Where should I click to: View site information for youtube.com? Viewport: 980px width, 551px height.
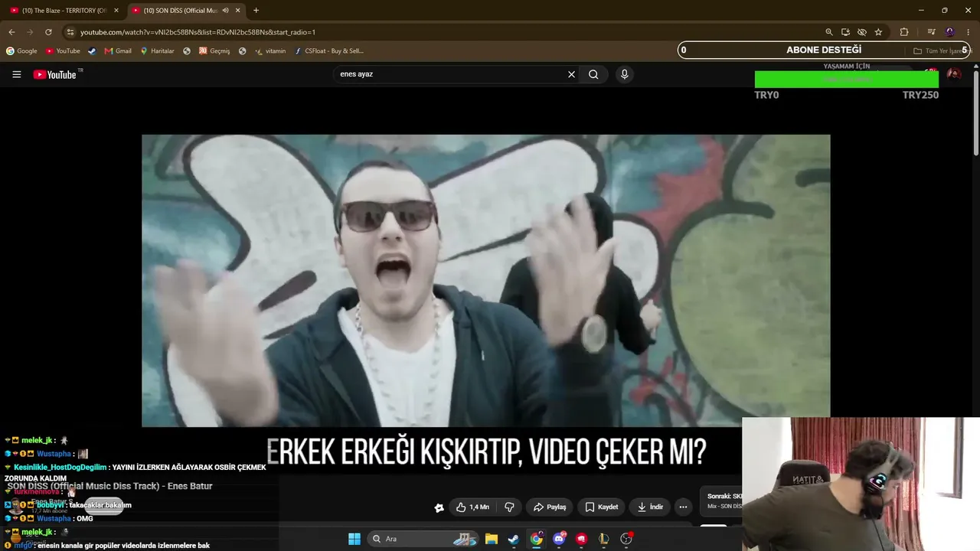tap(70, 32)
